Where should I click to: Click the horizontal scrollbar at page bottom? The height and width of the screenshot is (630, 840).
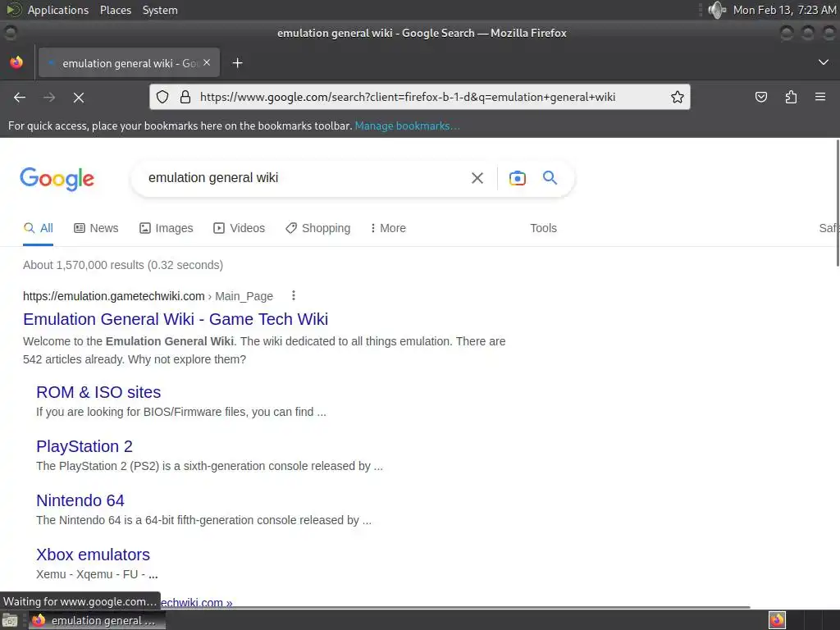pos(375,608)
